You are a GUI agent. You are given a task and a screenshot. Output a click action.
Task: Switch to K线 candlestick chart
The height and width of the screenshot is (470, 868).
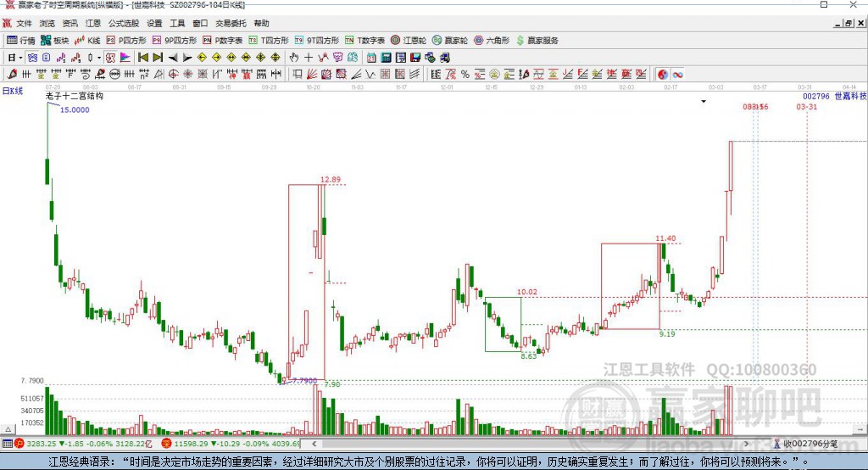click(87, 41)
